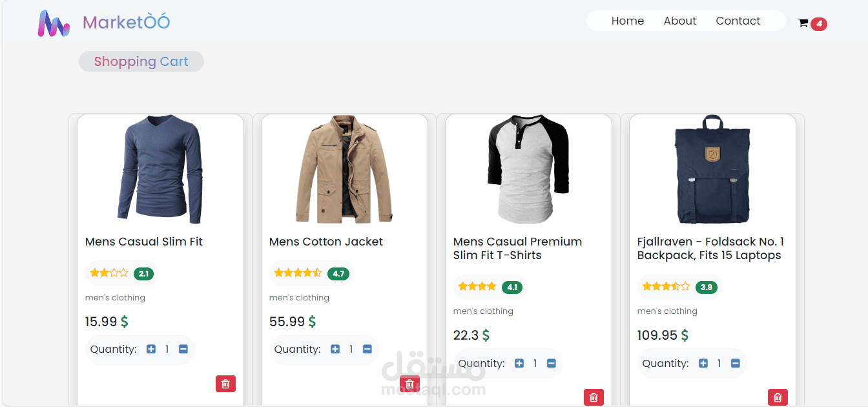Decrease Fjallraven backpack quantity
This screenshot has height=407, width=868.
coord(736,364)
